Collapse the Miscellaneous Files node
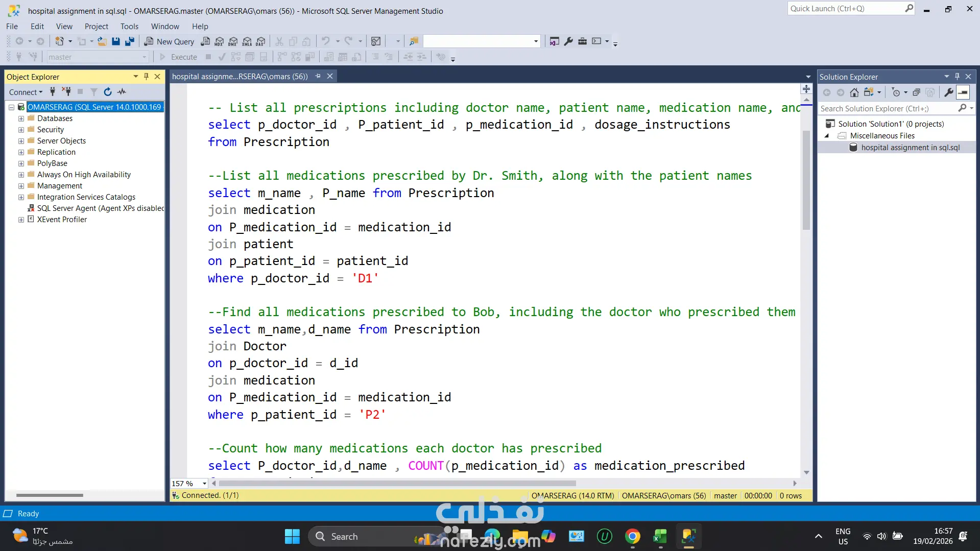The image size is (980, 551). [x=827, y=136]
